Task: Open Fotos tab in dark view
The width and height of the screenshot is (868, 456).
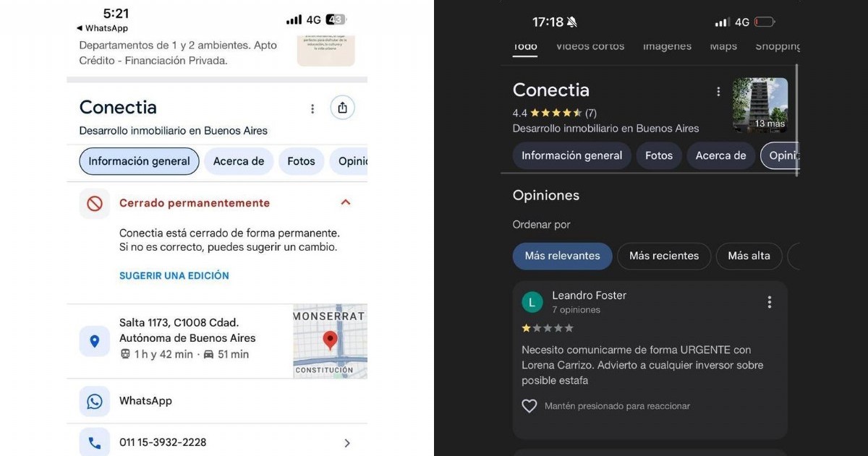Action: point(659,155)
